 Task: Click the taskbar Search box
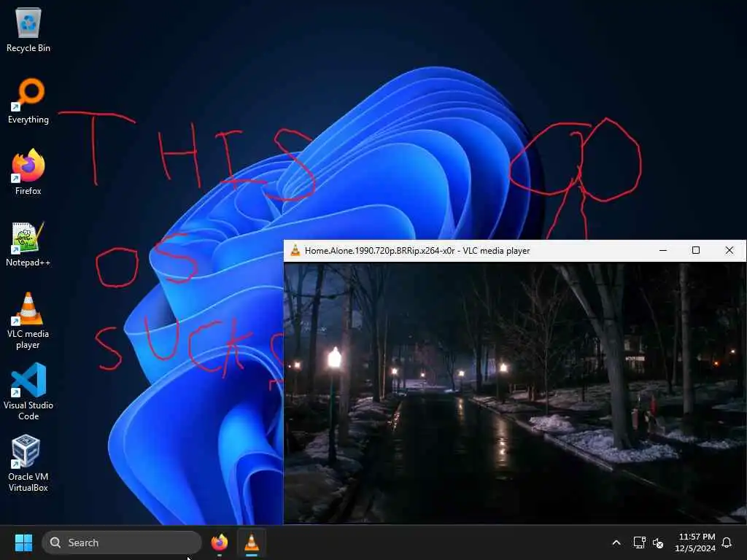[122, 542]
